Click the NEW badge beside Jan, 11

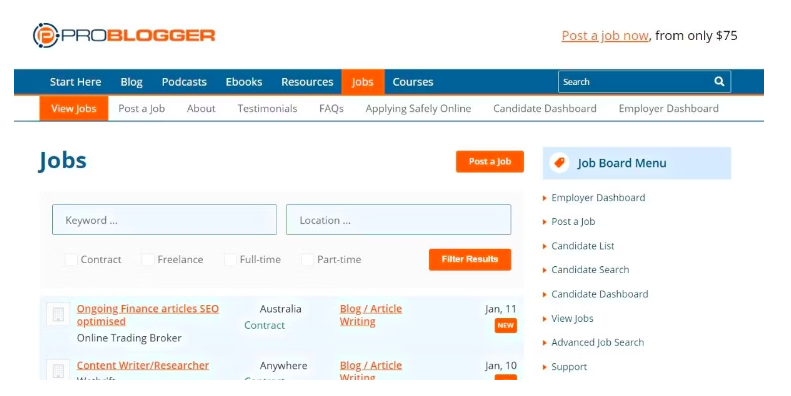(505, 325)
